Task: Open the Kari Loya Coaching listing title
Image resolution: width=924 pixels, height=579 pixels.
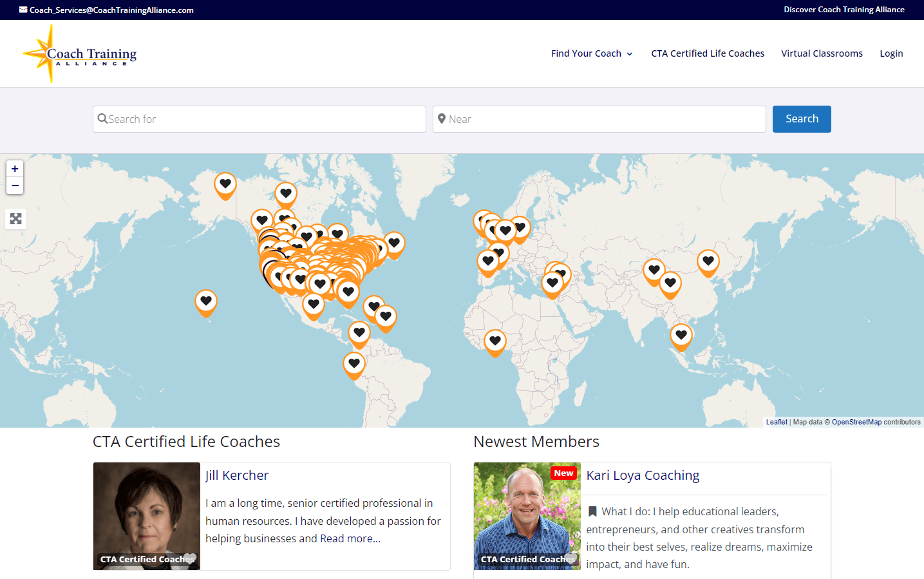Action: click(x=643, y=475)
